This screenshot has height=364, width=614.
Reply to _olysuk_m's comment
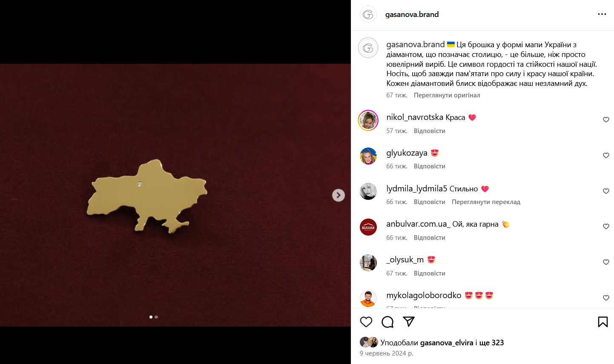430,273
